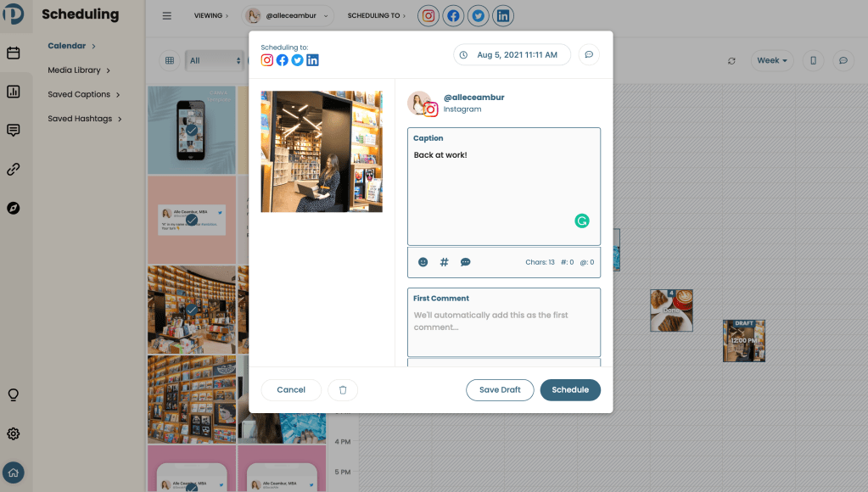This screenshot has height=492, width=868.
Task: Click the Grammarly icon in caption box
Action: tap(582, 221)
